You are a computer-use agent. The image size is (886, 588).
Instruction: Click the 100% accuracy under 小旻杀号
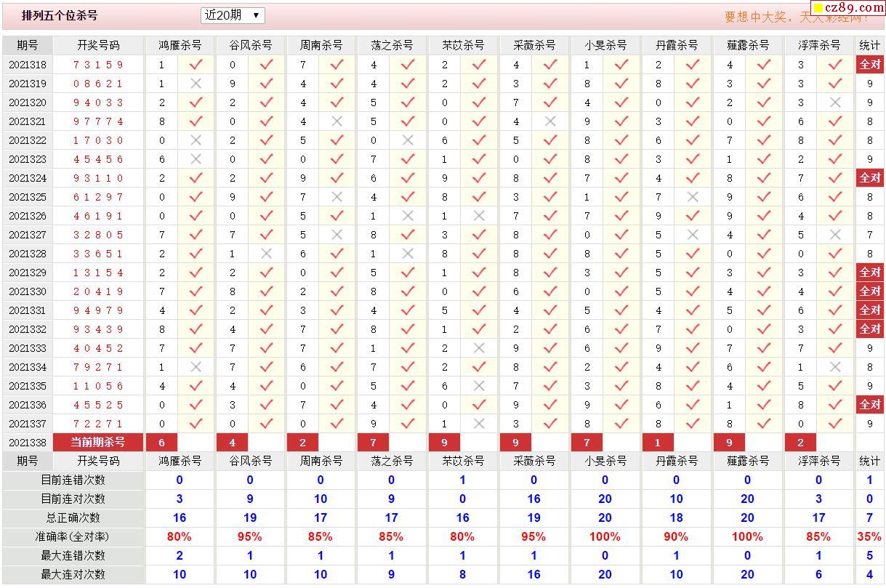(605, 536)
